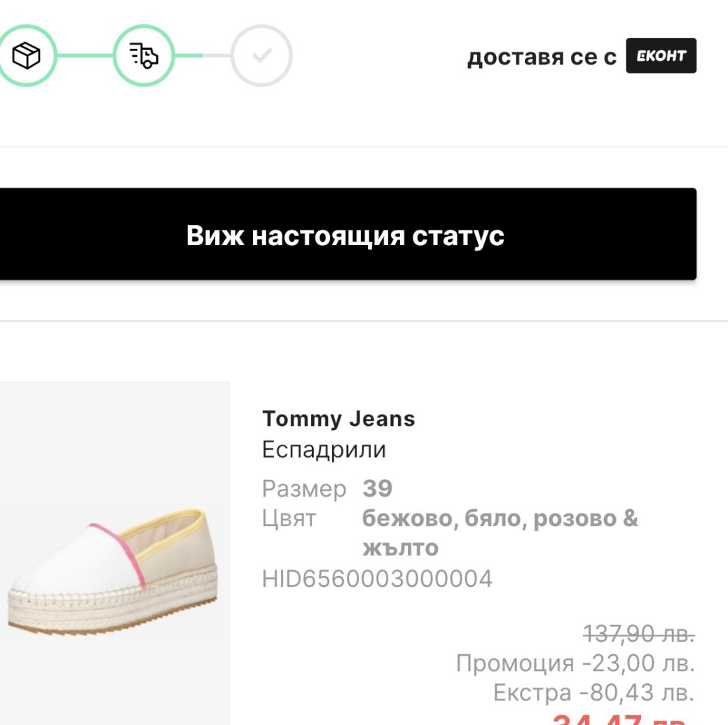Screen dimensions: 728x725
Task: Click the package box step icon
Action: [x=25, y=55]
